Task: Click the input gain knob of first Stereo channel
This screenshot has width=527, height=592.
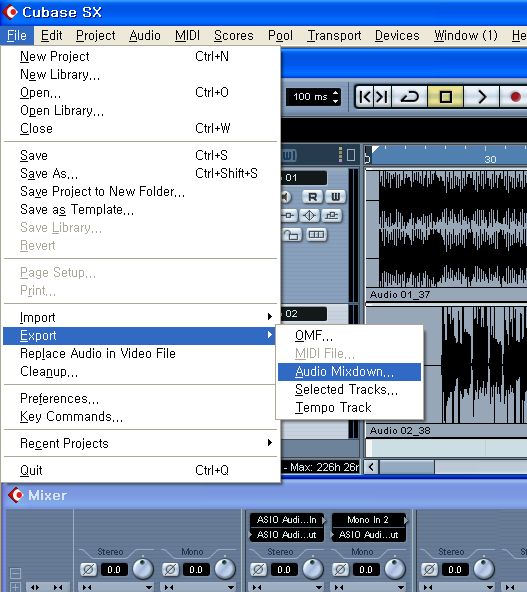Action: (x=143, y=569)
